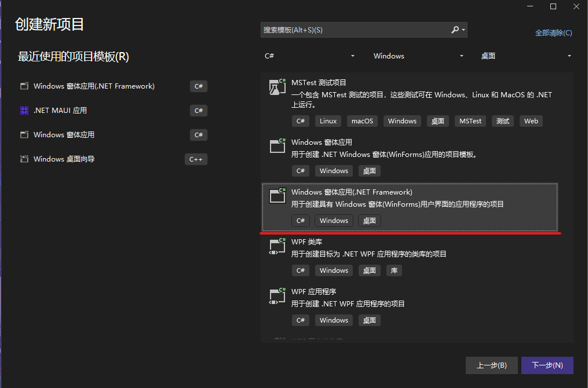Click the MSTest tag chip
This screenshot has width=588, height=388.
[470, 121]
